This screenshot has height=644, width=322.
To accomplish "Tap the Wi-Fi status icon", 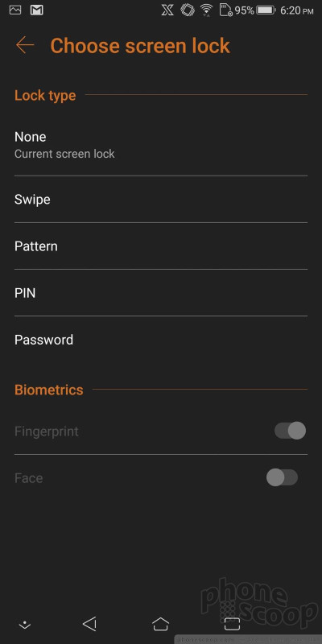I will click(207, 10).
